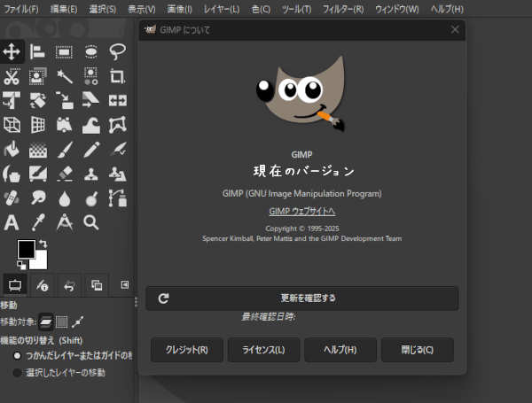Open the 色(C) menu
The width and height of the screenshot is (532, 403).
tap(261, 9)
